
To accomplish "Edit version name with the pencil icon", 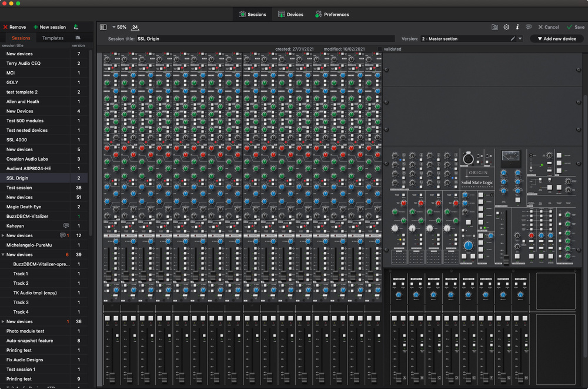I will coord(513,39).
